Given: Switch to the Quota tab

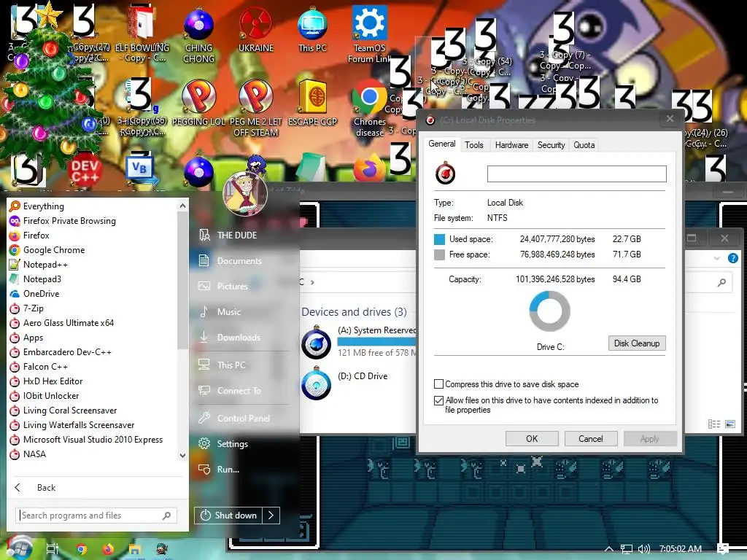Looking at the screenshot, I should click(584, 145).
